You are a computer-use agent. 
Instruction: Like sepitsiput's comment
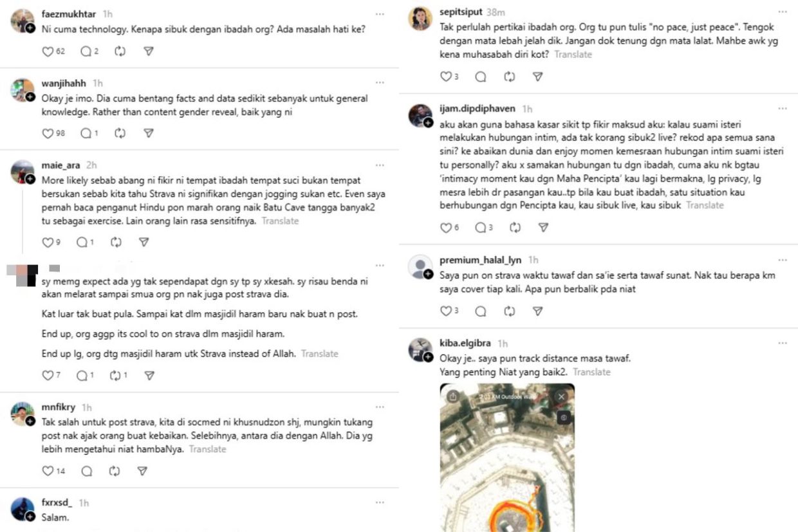(445, 77)
